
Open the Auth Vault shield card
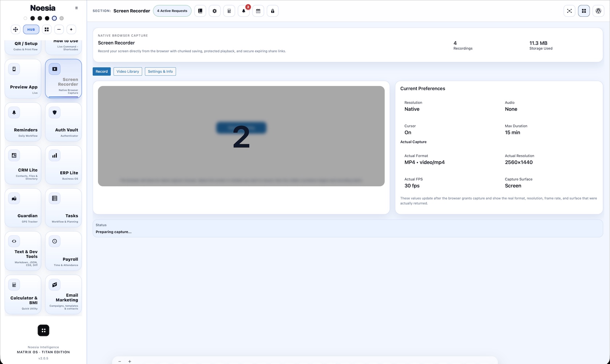[63, 122]
